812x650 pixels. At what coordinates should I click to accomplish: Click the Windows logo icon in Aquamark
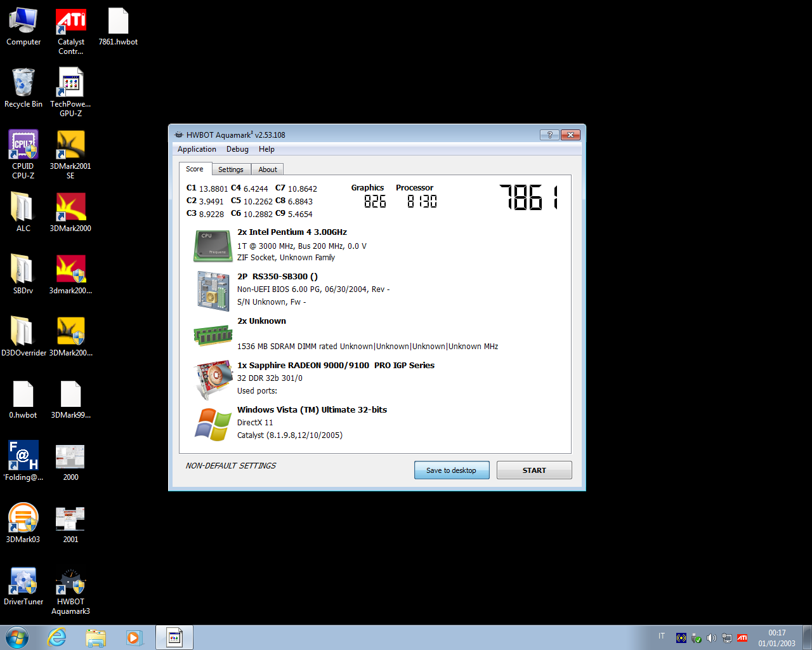213,424
